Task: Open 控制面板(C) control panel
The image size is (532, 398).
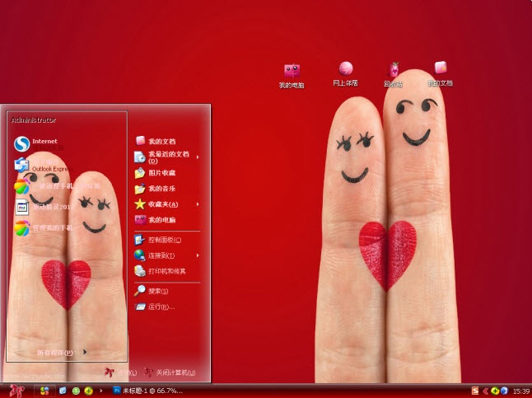Action: (158, 240)
